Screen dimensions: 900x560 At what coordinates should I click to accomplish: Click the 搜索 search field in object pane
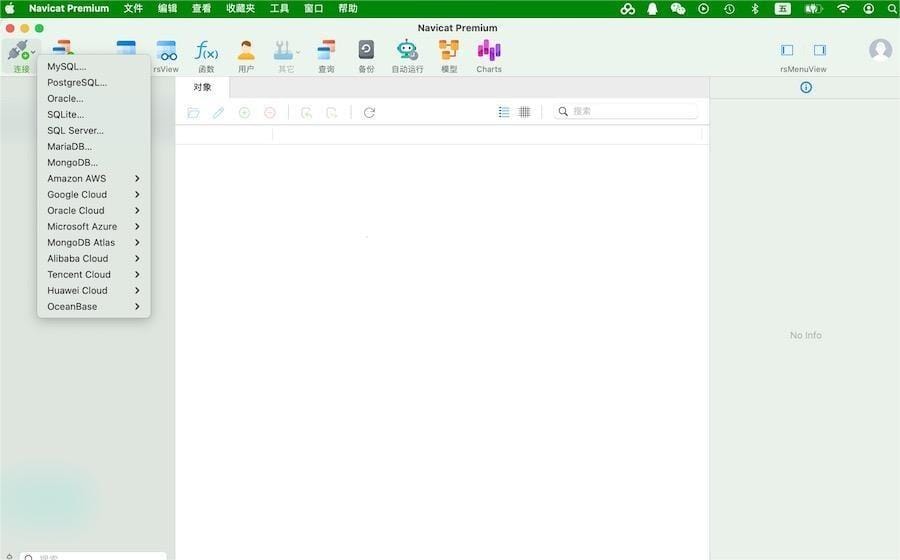point(626,111)
